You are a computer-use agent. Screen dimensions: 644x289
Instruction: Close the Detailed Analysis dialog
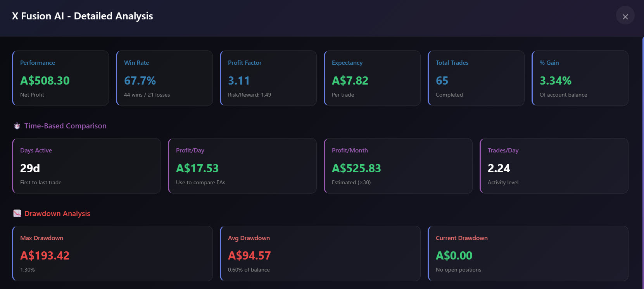pos(625,17)
